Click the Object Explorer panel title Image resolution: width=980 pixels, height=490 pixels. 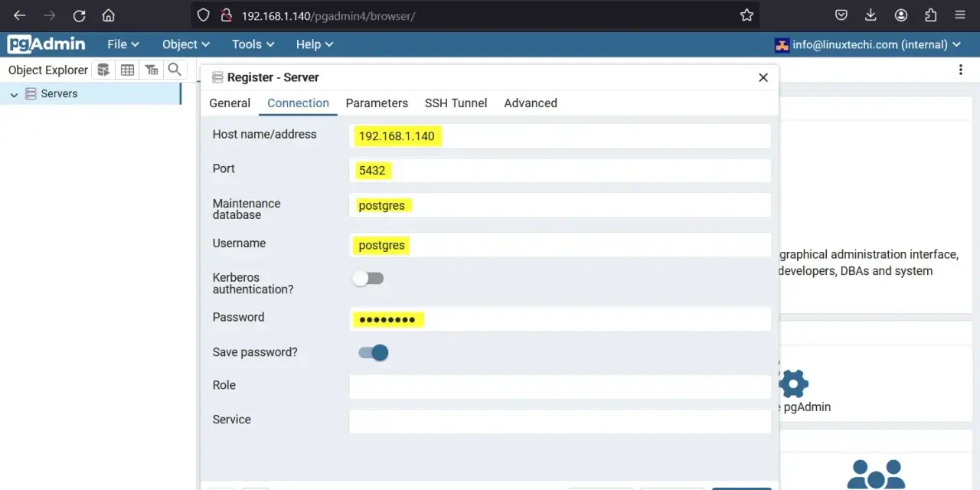[48, 70]
